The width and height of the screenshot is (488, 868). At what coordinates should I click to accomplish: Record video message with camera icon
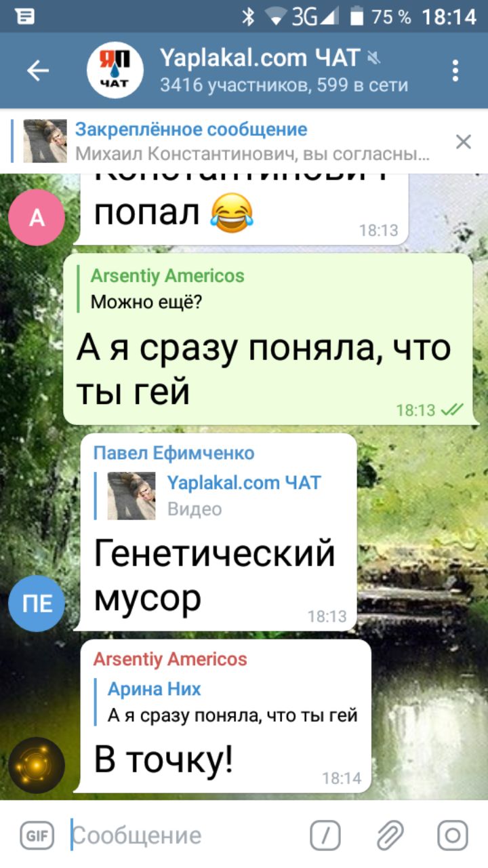[x=452, y=835]
